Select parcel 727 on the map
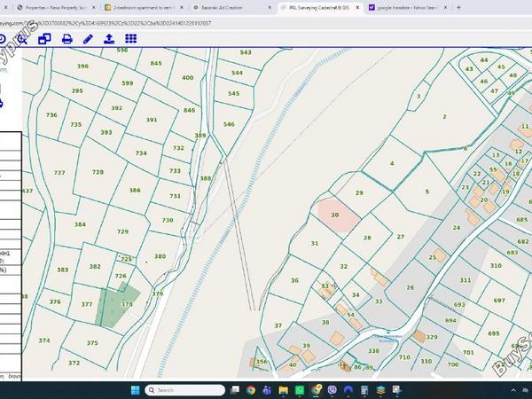This screenshot has height=399, width=532. (59, 173)
